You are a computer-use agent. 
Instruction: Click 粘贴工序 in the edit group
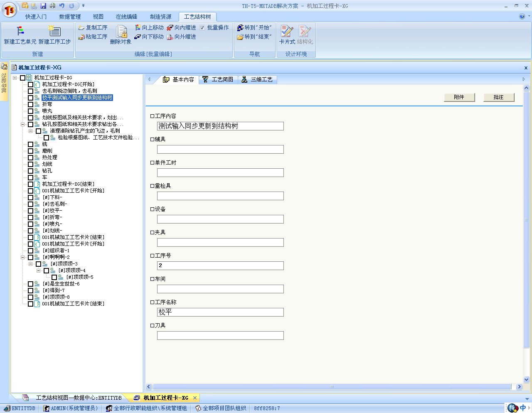[x=93, y=37]
